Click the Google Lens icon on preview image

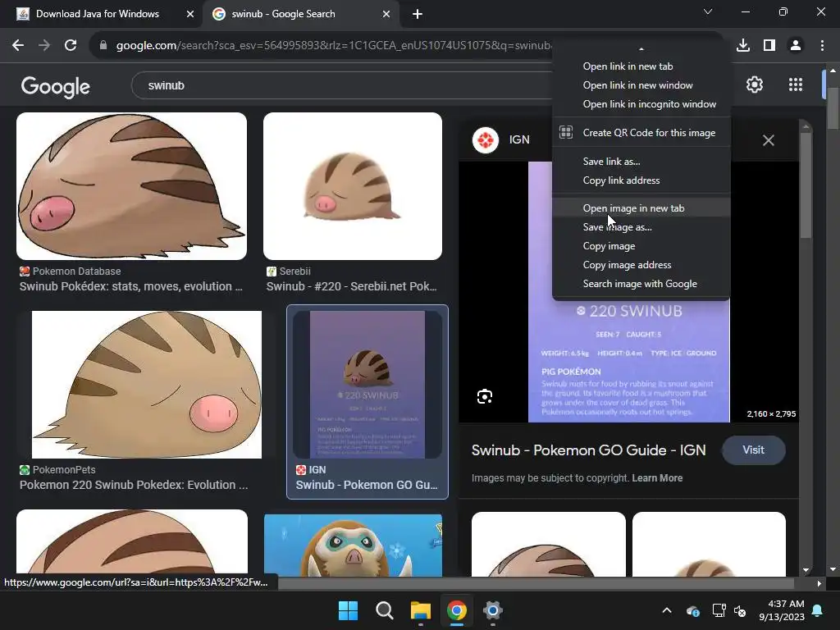[x=485, y=396]
